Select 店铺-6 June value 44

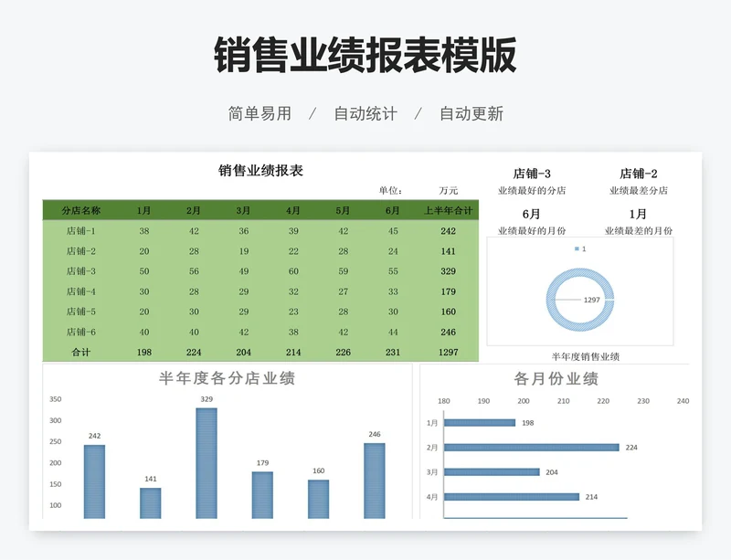[x=393, y=332]
